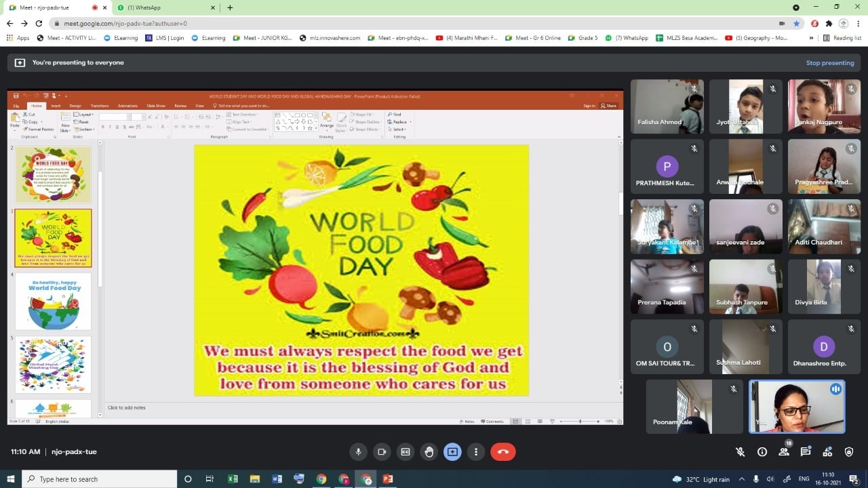Screen dimensions: 868x488
Task: Switch to the PowerPoint Insert tab
Action: pos(56,106)
